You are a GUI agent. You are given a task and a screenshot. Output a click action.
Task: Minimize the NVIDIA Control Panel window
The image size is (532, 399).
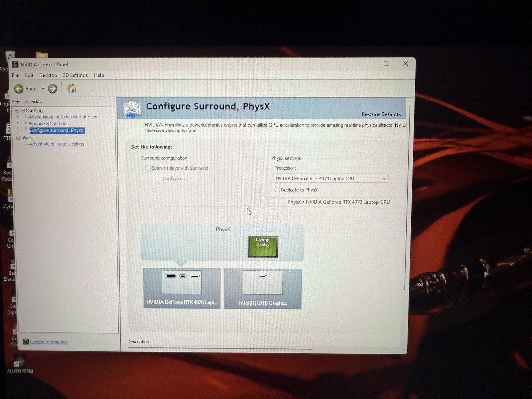[x=366, y=64]
